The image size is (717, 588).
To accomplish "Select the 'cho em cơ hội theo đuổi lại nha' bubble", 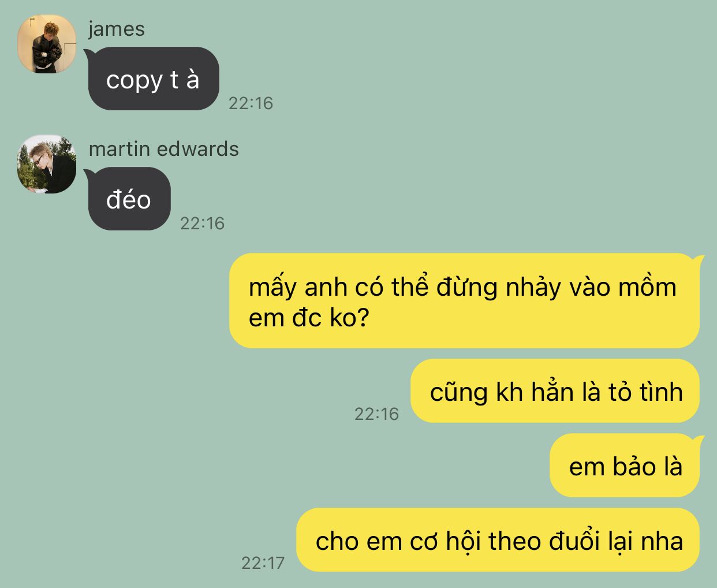I will [498, 540].
